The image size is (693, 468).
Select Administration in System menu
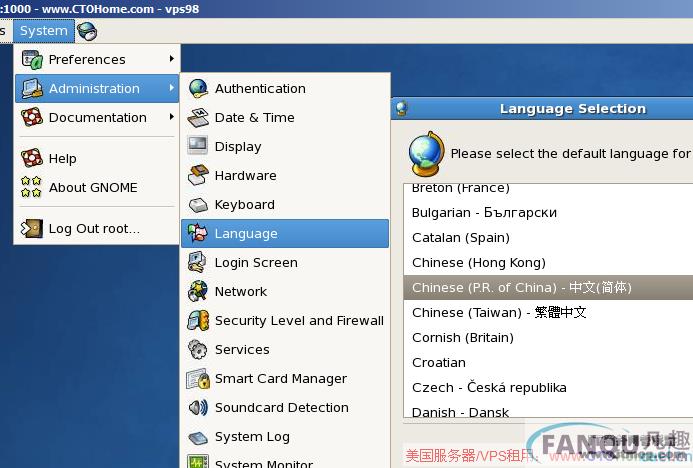tap(97, 88)
